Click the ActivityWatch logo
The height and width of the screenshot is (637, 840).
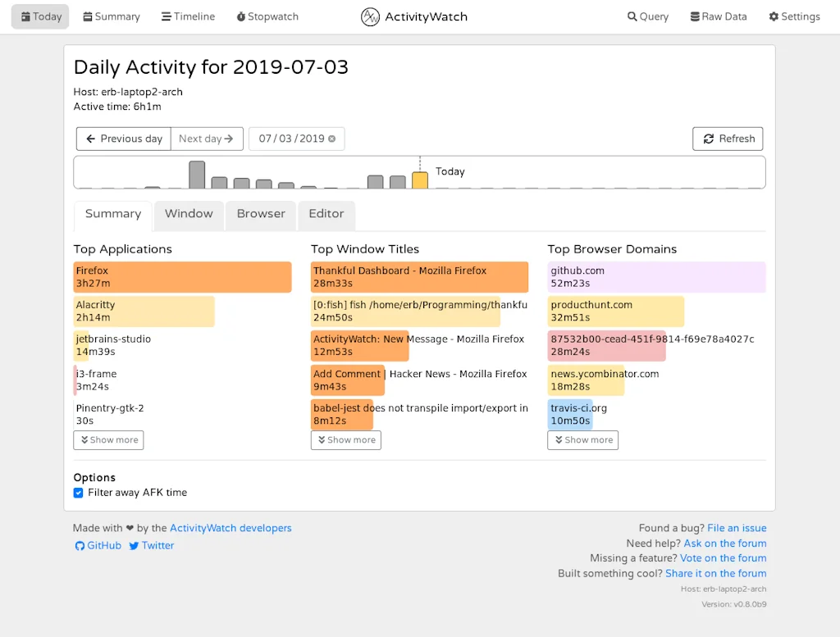pos(370,16)
